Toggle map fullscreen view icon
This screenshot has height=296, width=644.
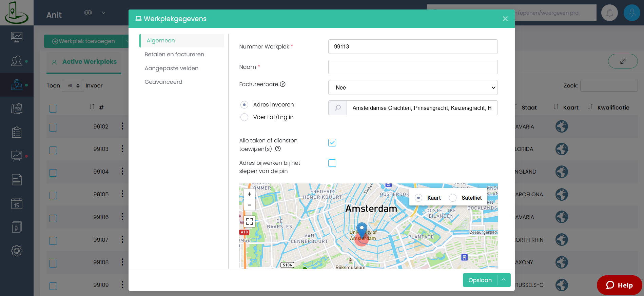(x=250, y=222)
